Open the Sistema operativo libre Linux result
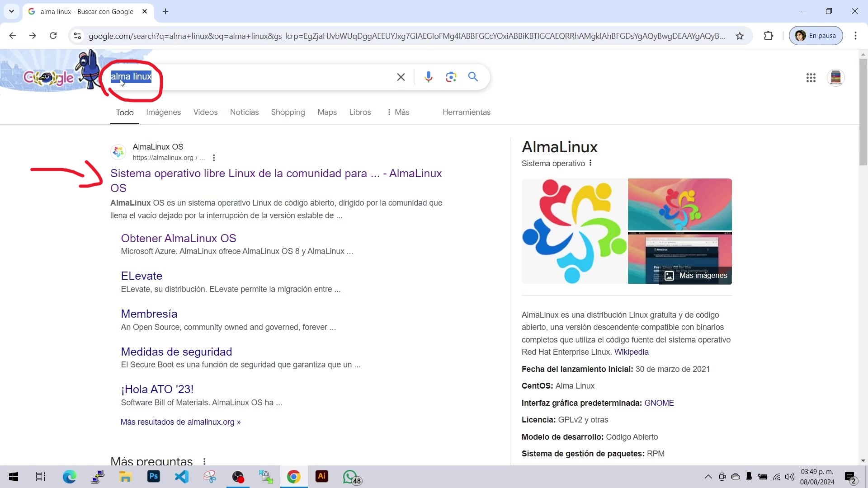Image resolution: width=868 pixels, height=488 pixels. [276, 180]
